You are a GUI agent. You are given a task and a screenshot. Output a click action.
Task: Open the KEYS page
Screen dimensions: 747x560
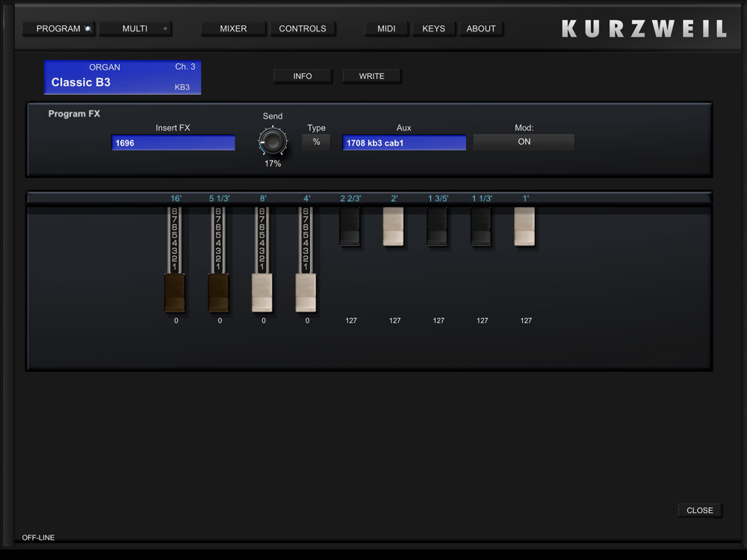[x=433, y=28]
